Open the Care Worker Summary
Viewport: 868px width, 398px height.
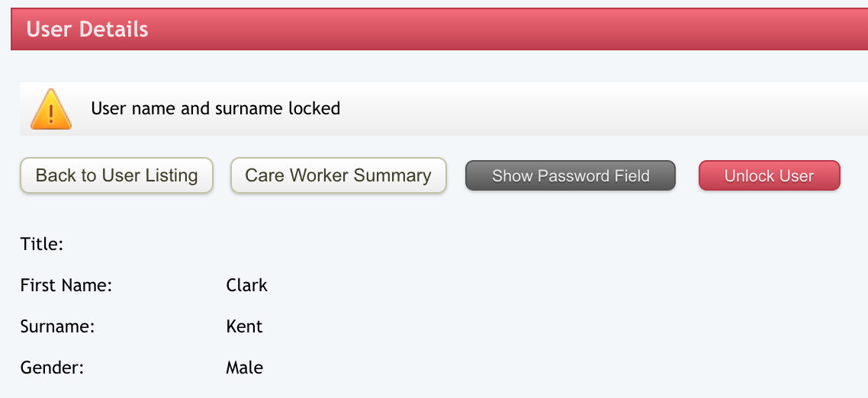coord(338,175)
